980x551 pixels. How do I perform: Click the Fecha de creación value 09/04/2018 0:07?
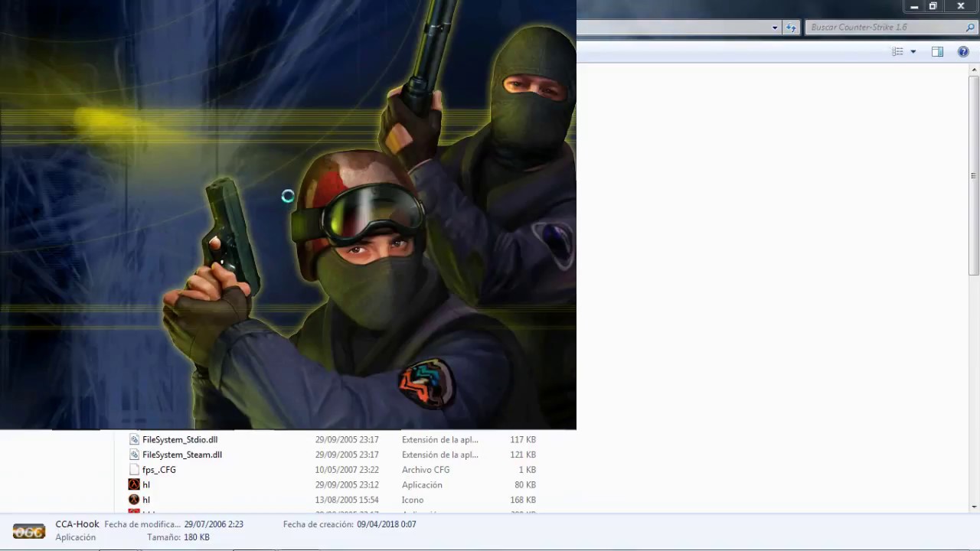(x=387, y=524)
